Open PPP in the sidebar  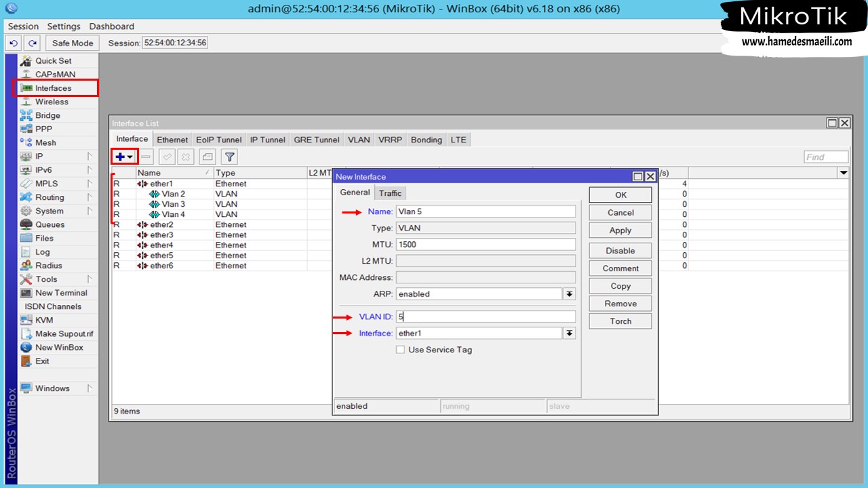click(43, 129)
